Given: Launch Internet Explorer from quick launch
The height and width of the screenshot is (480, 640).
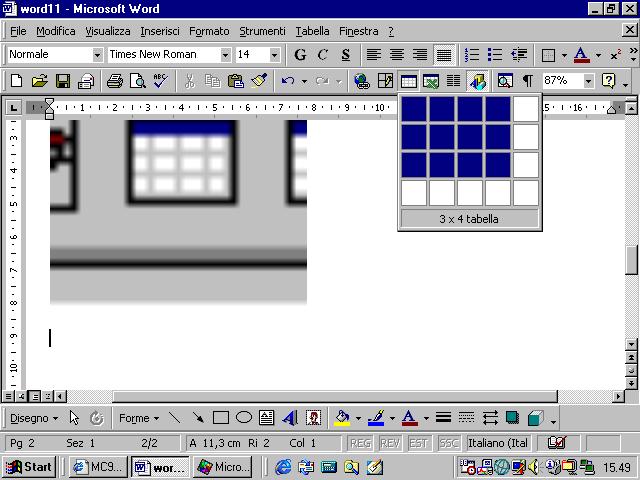Looking at the screenshot, I should coord(283,467).
